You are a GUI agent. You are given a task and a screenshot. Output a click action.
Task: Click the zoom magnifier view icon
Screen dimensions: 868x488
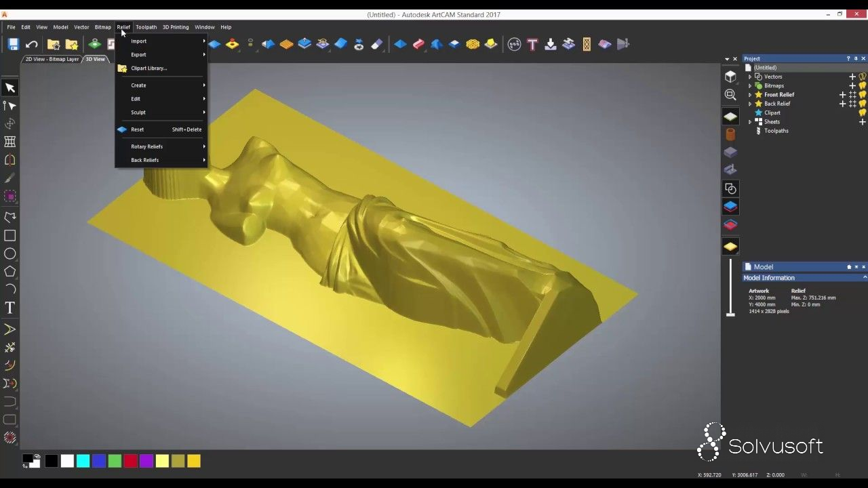point(730,95)
